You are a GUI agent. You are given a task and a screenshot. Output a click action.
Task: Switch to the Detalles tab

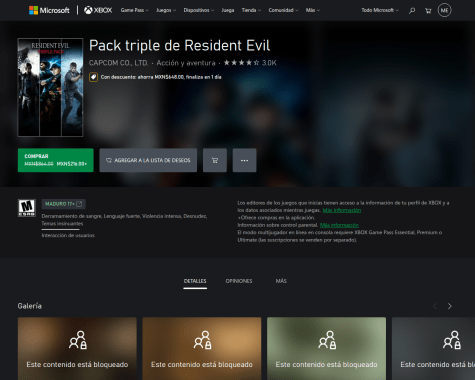(195, 281)
